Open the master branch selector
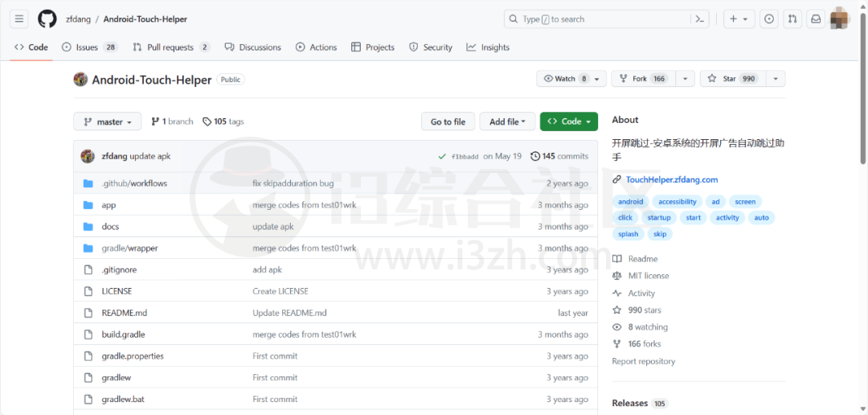 (108, 122)
